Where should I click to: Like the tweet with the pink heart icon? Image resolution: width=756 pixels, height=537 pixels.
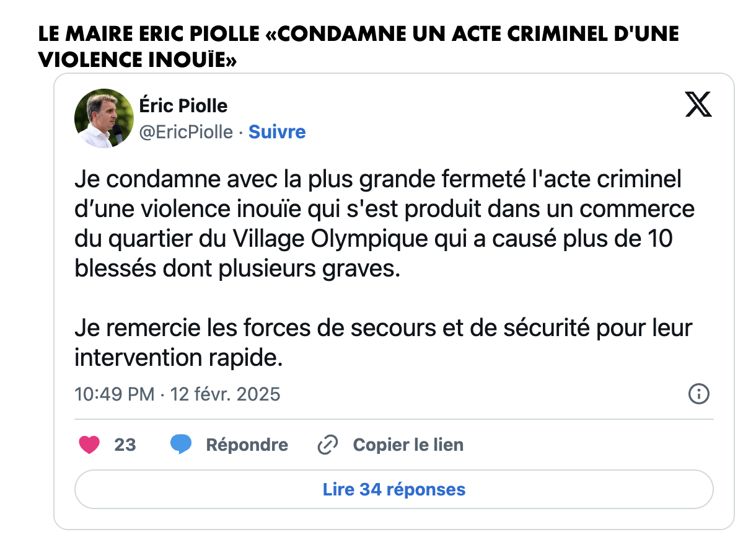pyautogui.click(x=90, y=445)
